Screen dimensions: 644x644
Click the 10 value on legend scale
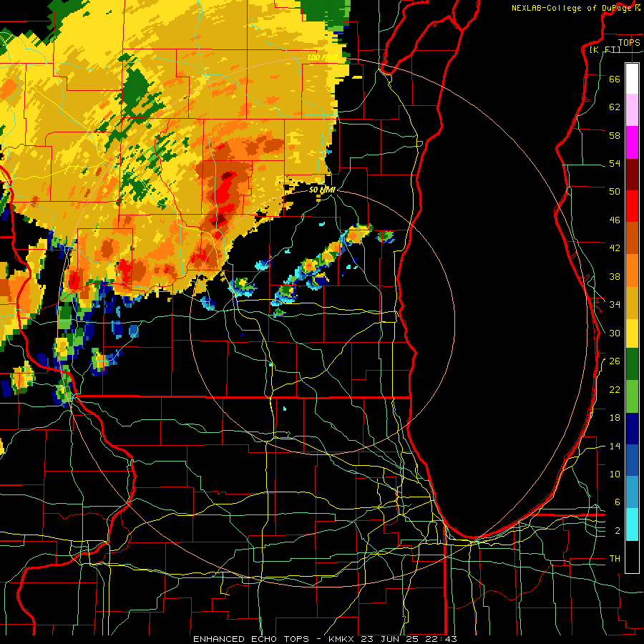click(x=615, y=474)
